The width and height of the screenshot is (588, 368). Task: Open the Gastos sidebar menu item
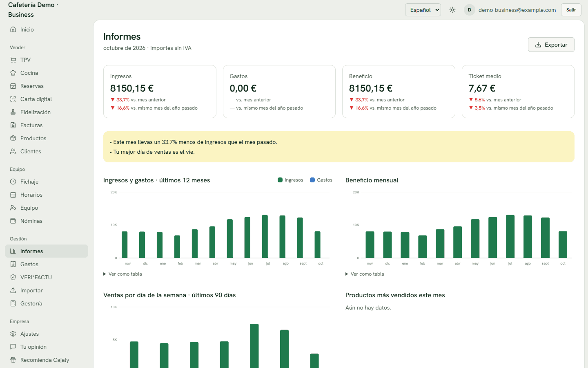(x=47, y=264)
